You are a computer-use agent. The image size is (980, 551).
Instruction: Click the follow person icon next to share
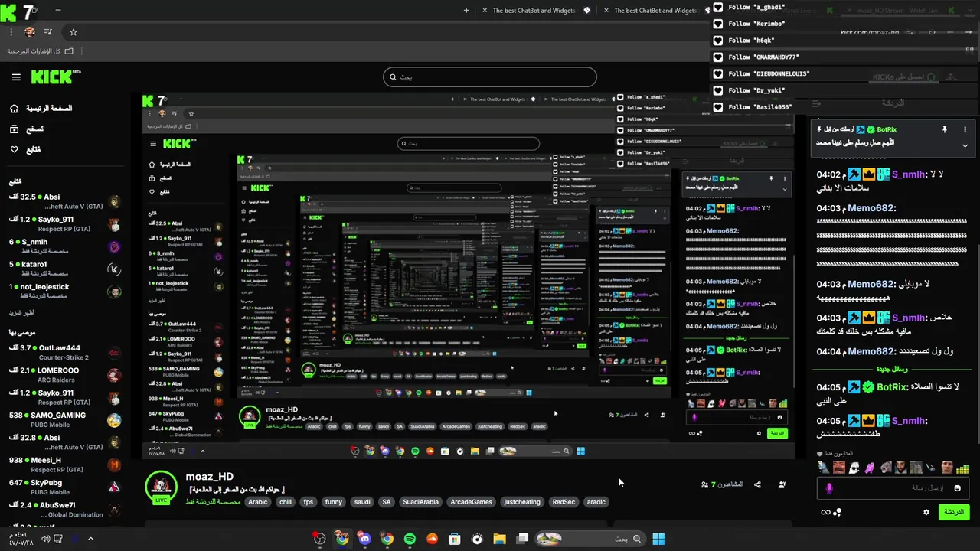click(782, 484)
